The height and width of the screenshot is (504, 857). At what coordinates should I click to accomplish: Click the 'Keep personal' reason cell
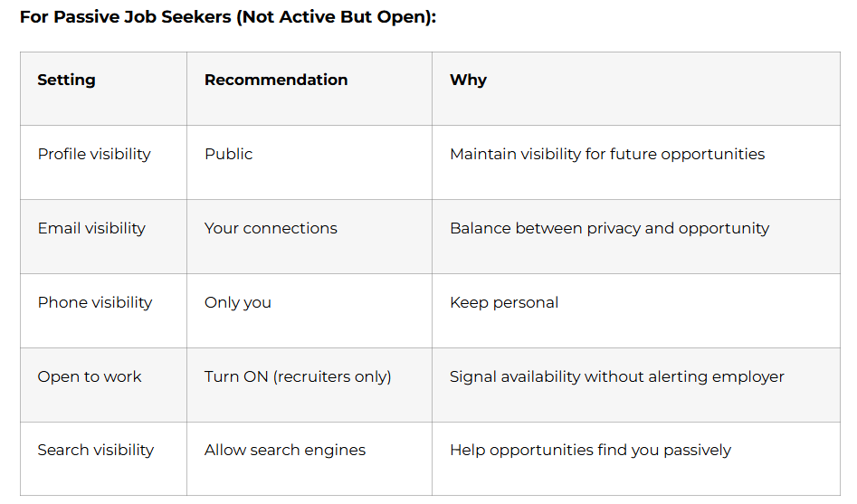point(503,302)
